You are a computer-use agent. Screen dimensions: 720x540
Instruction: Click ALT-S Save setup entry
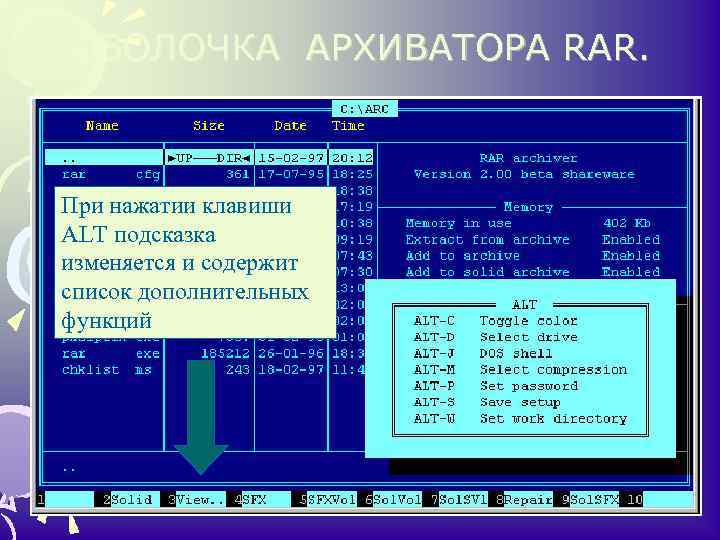point(487,402)
